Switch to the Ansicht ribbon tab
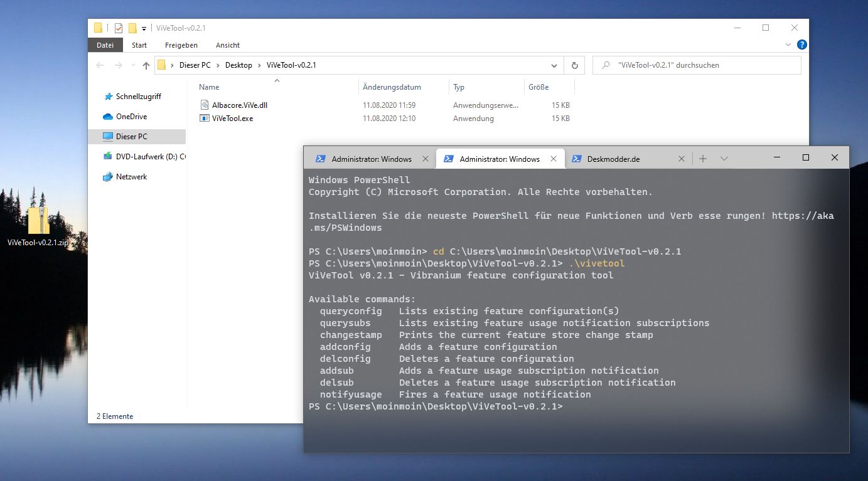The width and height of the screenshot is (868, 481). (228, 45)
